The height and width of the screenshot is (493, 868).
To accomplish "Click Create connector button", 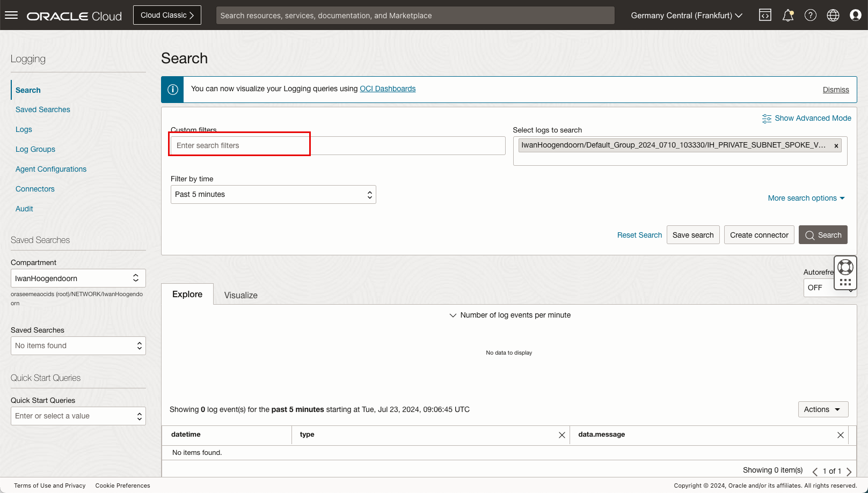I will [x=759, y=235].
